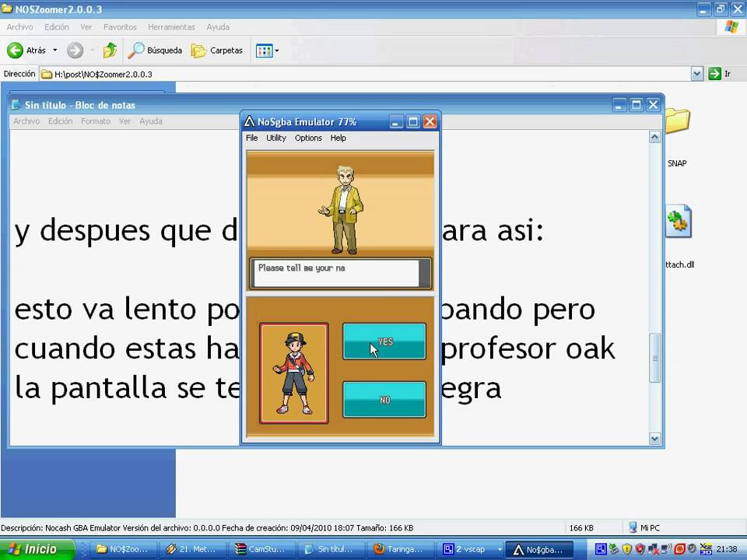Open the Dirección address bar dropdown
Image resolution: width=747 pixels, height=560 pixels.
point(697,74)
